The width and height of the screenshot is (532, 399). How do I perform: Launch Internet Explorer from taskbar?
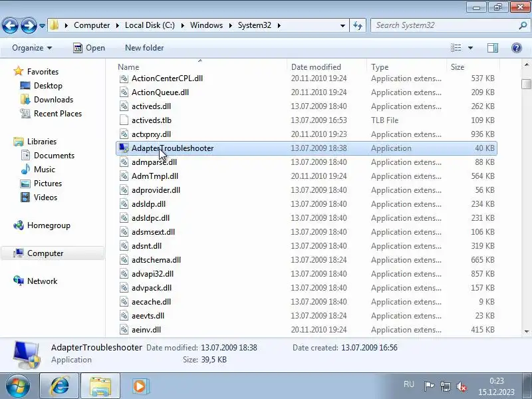click(59, 386)
